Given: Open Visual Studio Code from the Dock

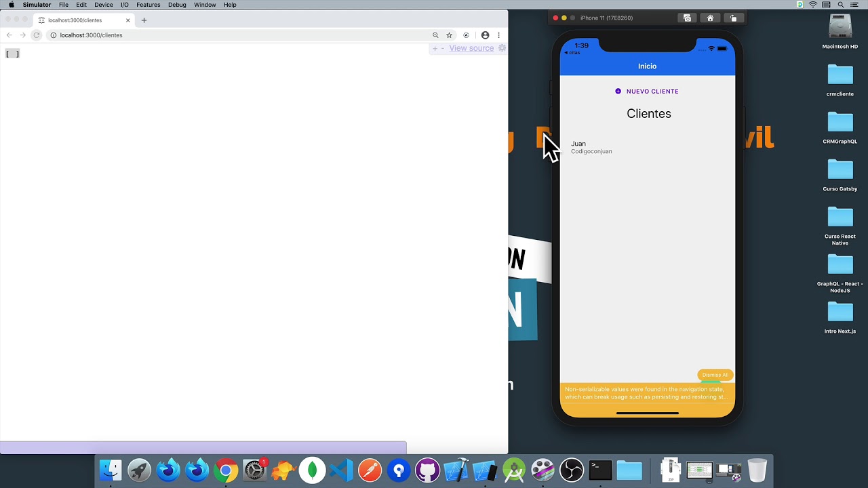Looking at the screenshot, I should coord(341,470).
